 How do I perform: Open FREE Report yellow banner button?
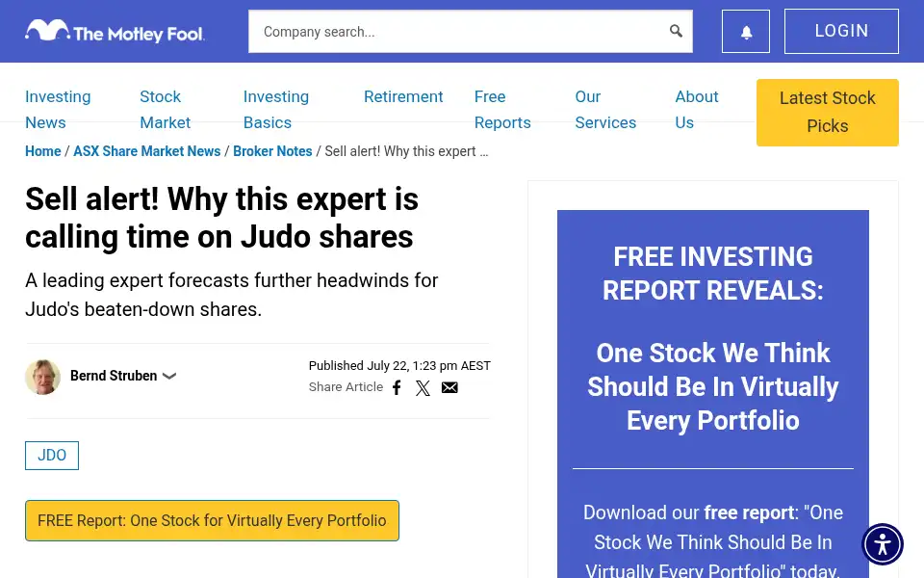click(212, 520)
